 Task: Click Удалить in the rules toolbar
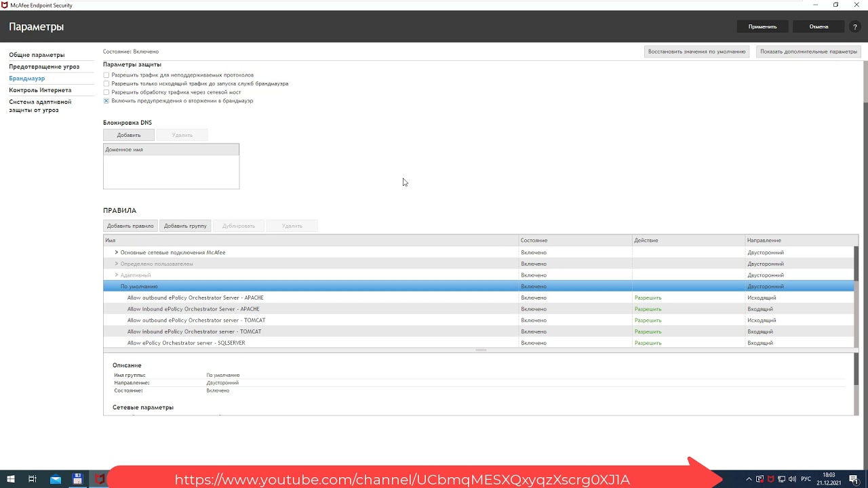(292, 226)
